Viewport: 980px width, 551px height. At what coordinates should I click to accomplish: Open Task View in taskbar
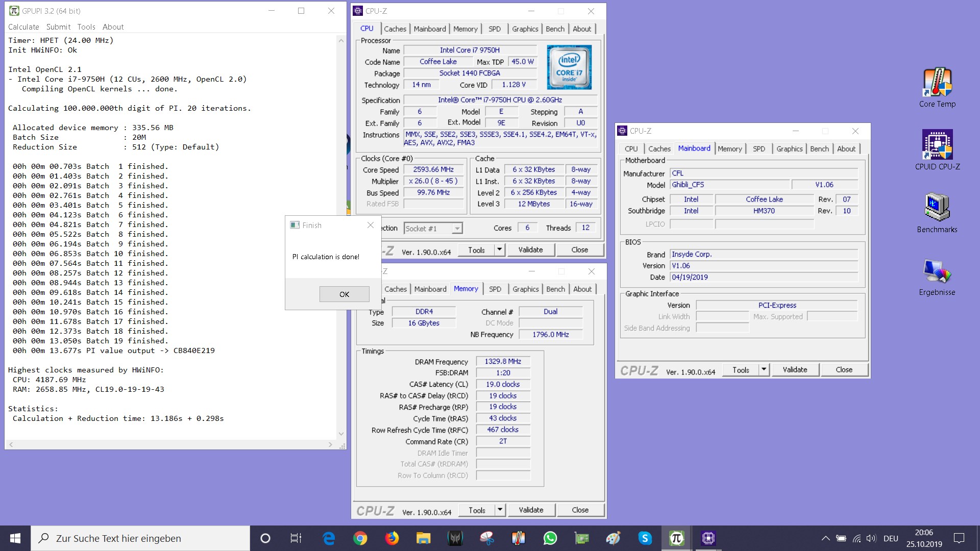coord(296,538)
